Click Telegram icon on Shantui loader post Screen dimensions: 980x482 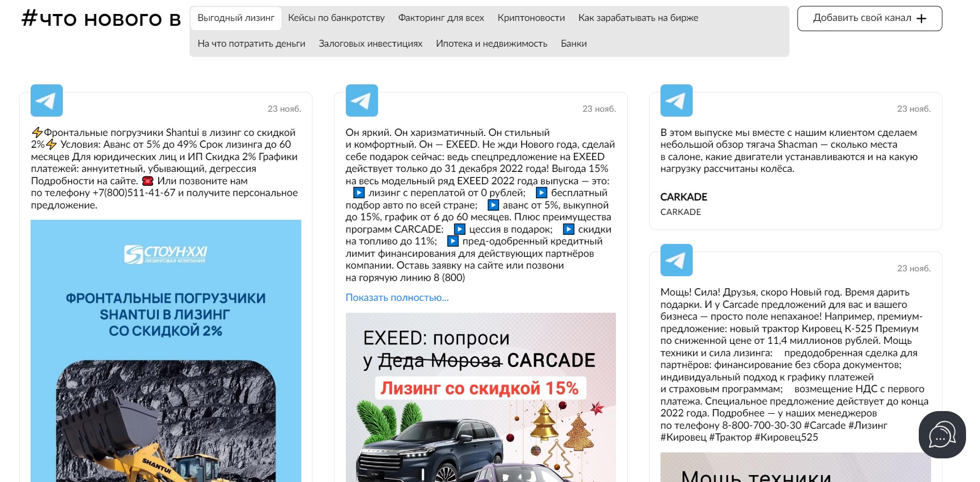[47, 100]
